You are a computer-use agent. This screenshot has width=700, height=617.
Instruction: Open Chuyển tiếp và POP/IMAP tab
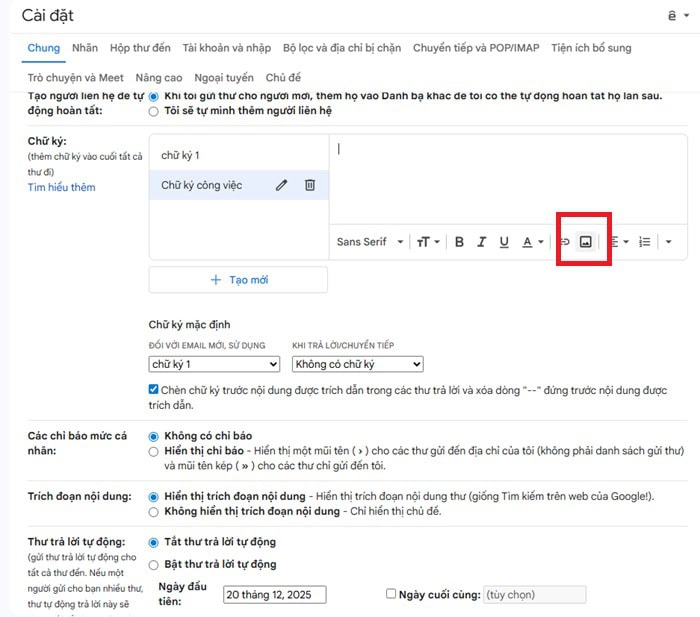click(476, 48)
